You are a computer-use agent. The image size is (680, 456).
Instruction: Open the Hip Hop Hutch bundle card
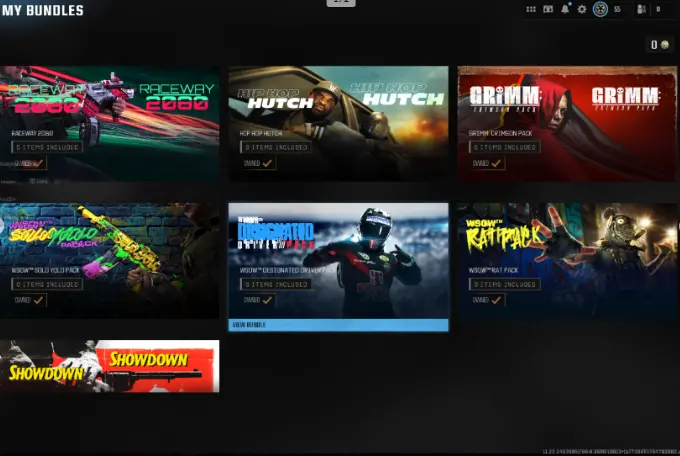coord(338,123)
